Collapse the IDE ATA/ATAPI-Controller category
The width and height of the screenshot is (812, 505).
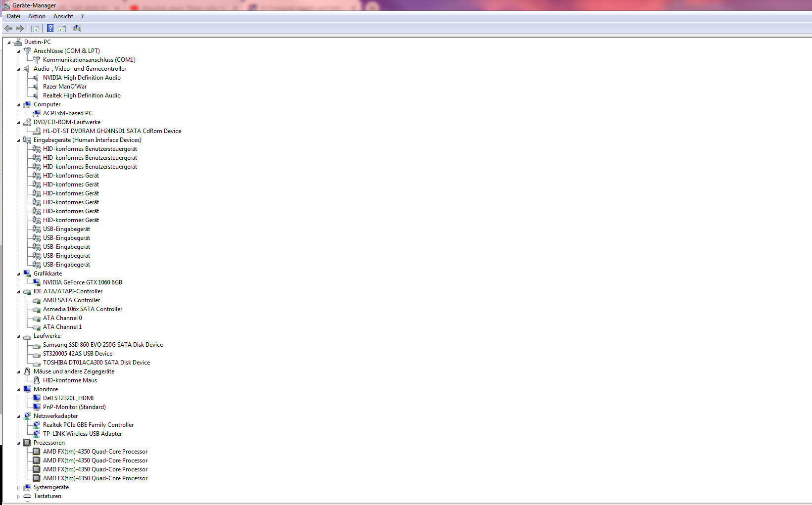pos(18,292)
